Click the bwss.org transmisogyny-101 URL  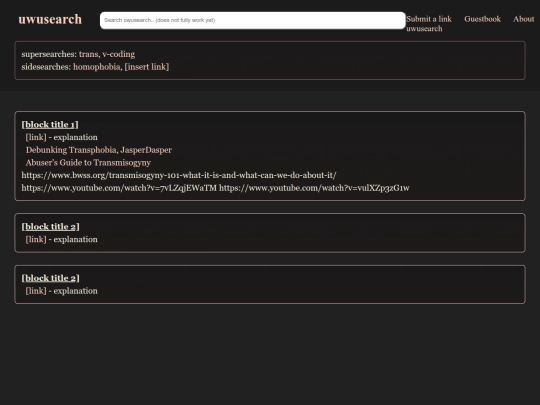[x=179, y=175]
